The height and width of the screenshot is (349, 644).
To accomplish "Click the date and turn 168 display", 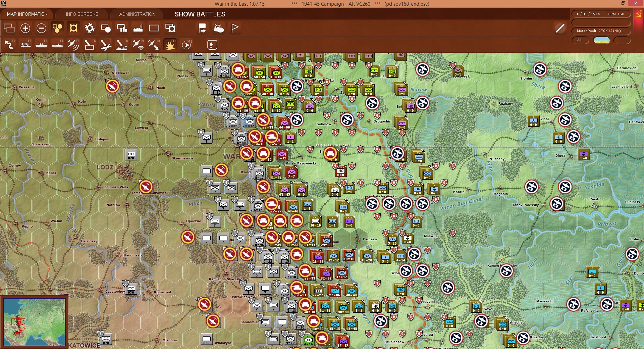I will tap(601, 14).
